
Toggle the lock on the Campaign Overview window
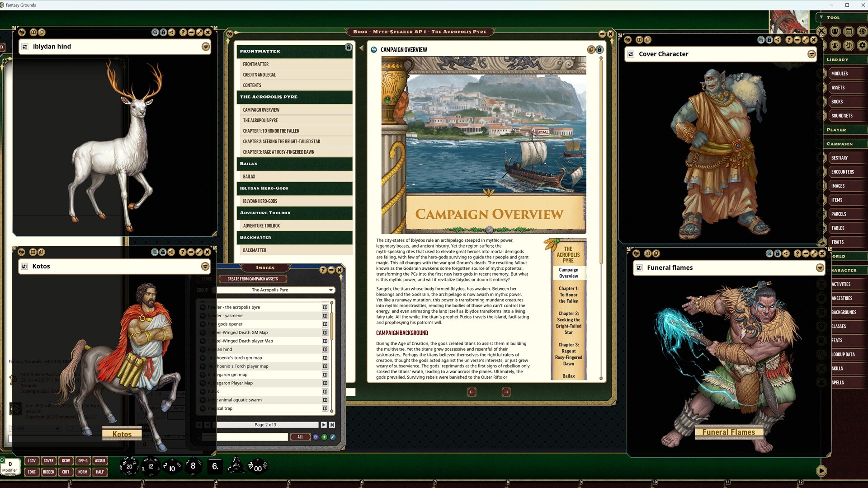(599, 50)
